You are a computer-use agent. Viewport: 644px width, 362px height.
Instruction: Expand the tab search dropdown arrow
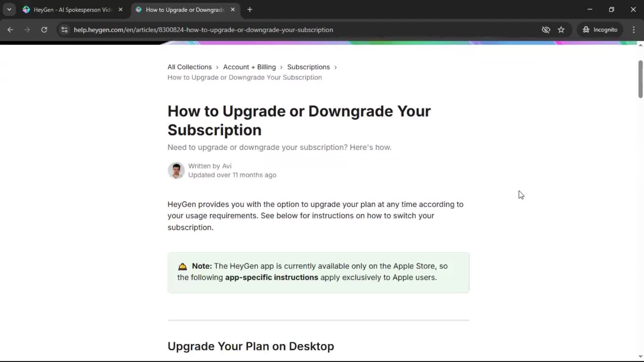click(x=9, y=10)
